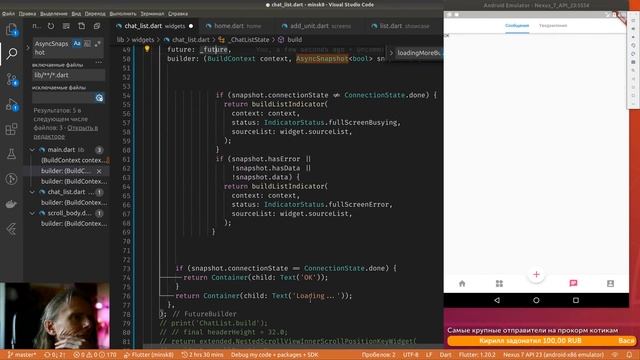This screenshot has height=360, width=640.
Task: Open the Правка menu
Action: (x=27, y=13)
